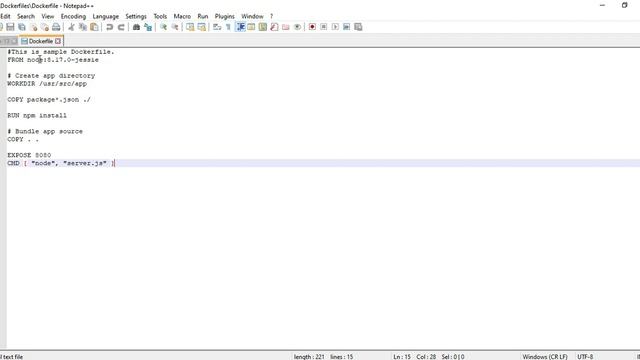640x360 pixels.
Task: Click the 'WORKDIR /usr/src/app' line
Action: 47,84
